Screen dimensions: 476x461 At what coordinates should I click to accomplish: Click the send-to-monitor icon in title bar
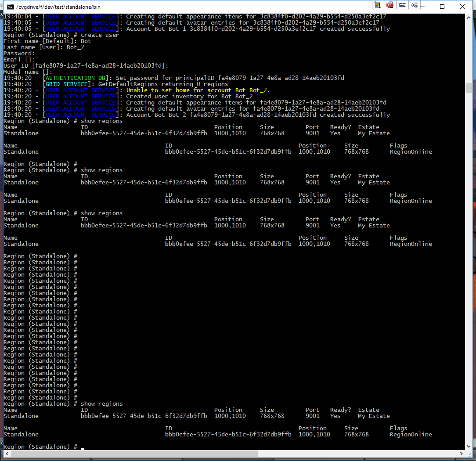click(415, 5)
